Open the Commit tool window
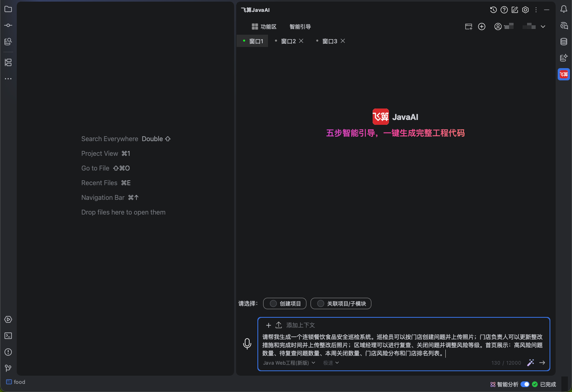Screen dimensions: 572x392 tap(8, 25)
